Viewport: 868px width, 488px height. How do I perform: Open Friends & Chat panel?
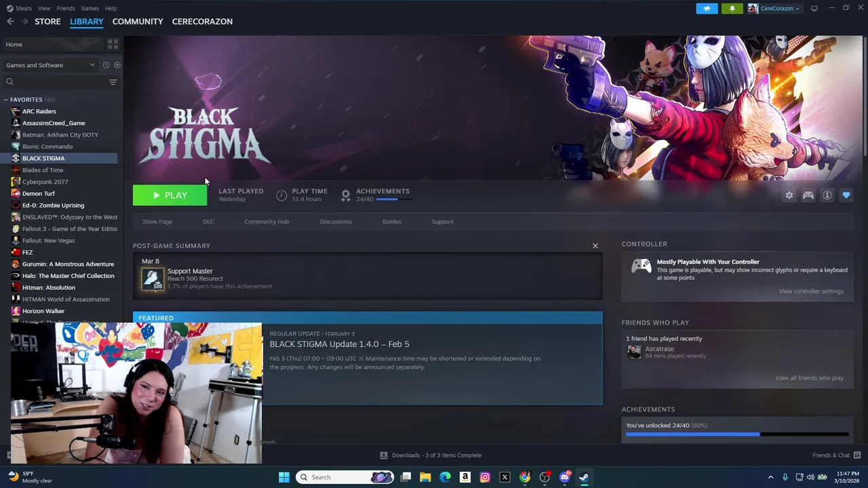[x=836, y=455]
